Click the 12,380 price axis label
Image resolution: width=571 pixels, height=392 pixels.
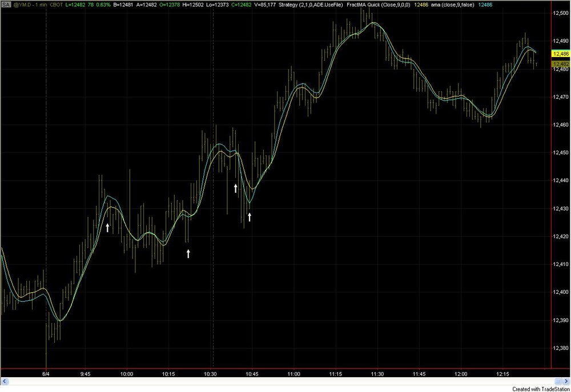561,348
